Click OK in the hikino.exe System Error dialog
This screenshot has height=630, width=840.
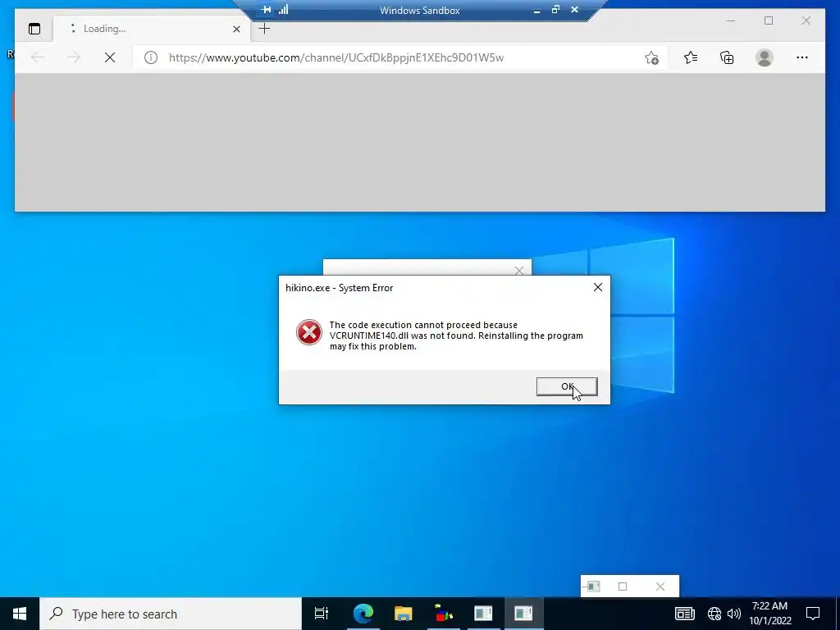[x=567, y=386]
